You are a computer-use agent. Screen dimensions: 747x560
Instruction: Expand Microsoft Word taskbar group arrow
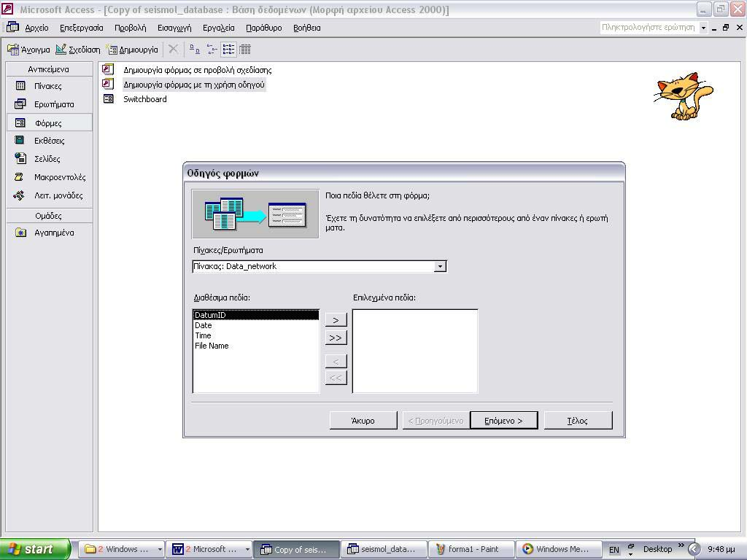tap(247, 550)
